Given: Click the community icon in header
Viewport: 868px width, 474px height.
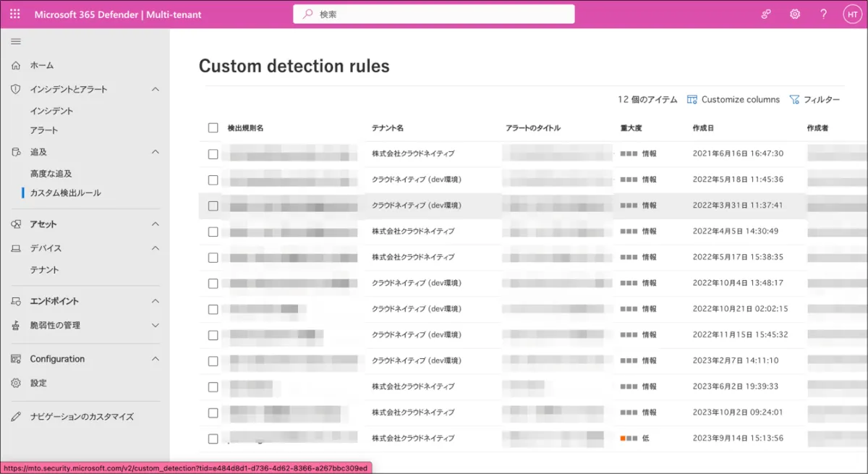Looking at the screenshot, I should [x=766, y=14].
